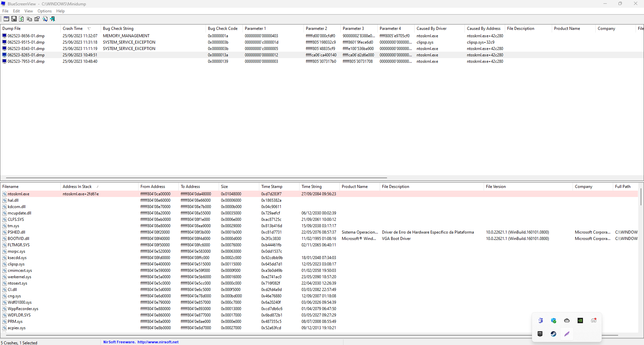Open the Options menu

tap(45, 11)
